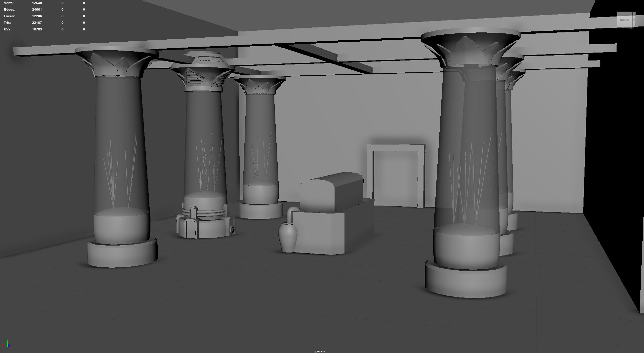The height and width of the screenshot is (353, 644).
Task: Click the Faces count value 12286
Action: tap(37, 16)
